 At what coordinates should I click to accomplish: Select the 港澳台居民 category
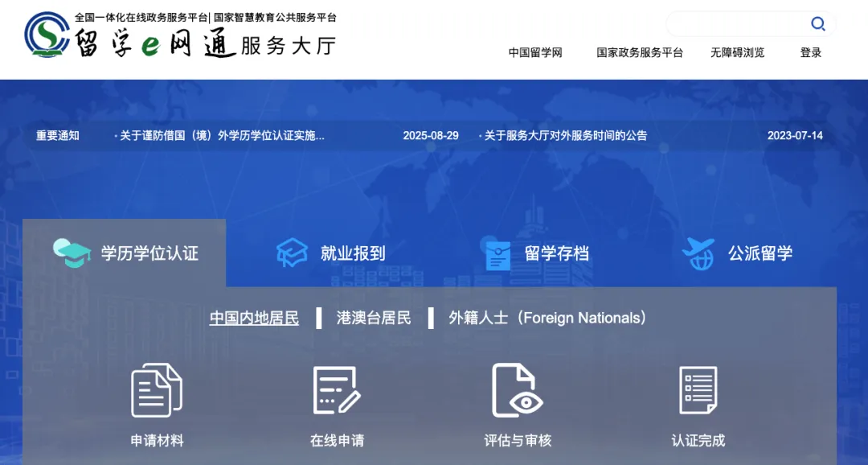click(x=375, y=318)
